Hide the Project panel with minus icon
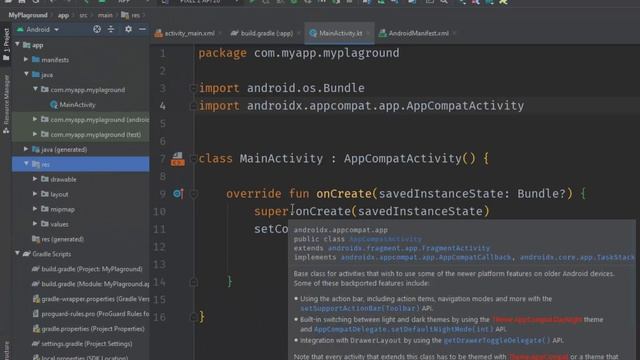640x360 pixels. pyautogui.click(x=142, y=29)
